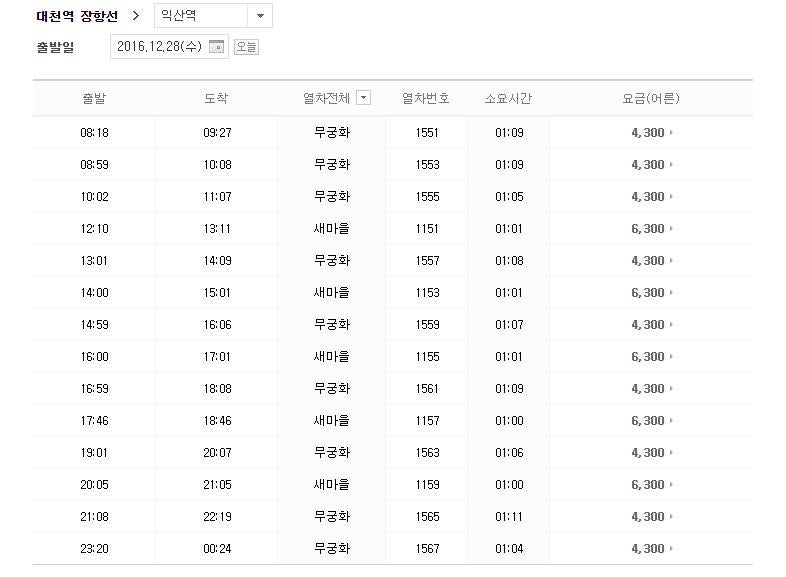Open fare details arrow for train 1153
786x577 pixels.
(671, 293)
